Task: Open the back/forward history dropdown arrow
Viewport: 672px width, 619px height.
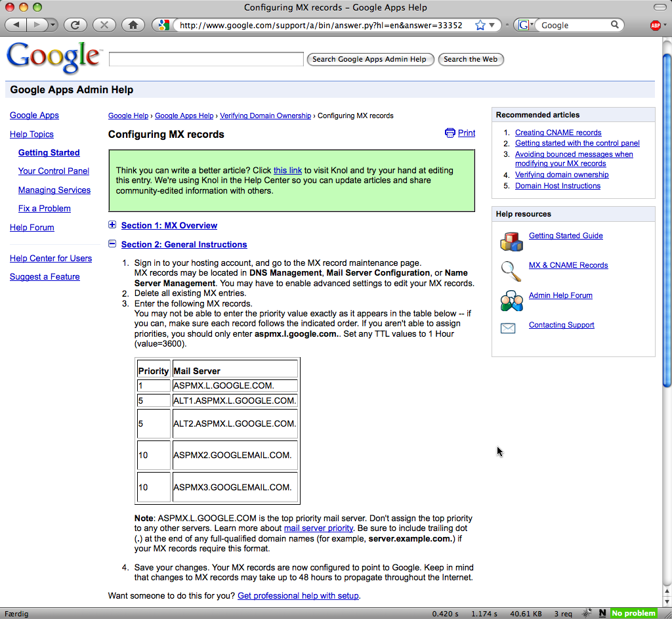Action: tap(52, 25)
